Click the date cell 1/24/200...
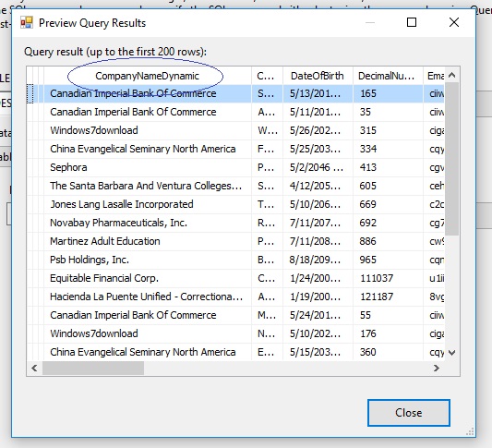Screen dimensions: 492x448 pos(318,278)
